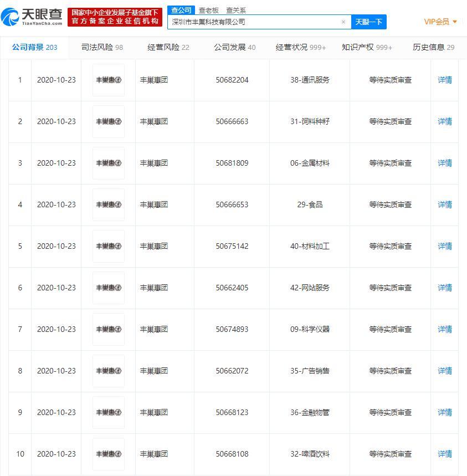Open 详情 for the 35-广告销售 row

coord(445,371)
